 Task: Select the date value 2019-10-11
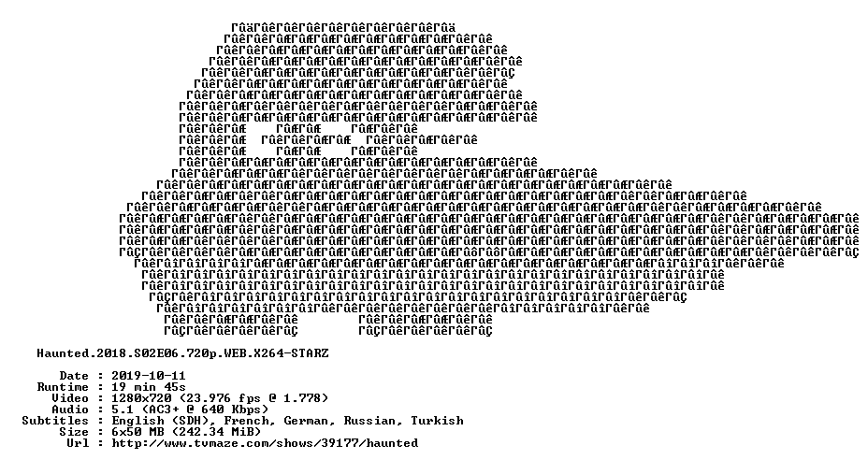(x=149, y=376)
